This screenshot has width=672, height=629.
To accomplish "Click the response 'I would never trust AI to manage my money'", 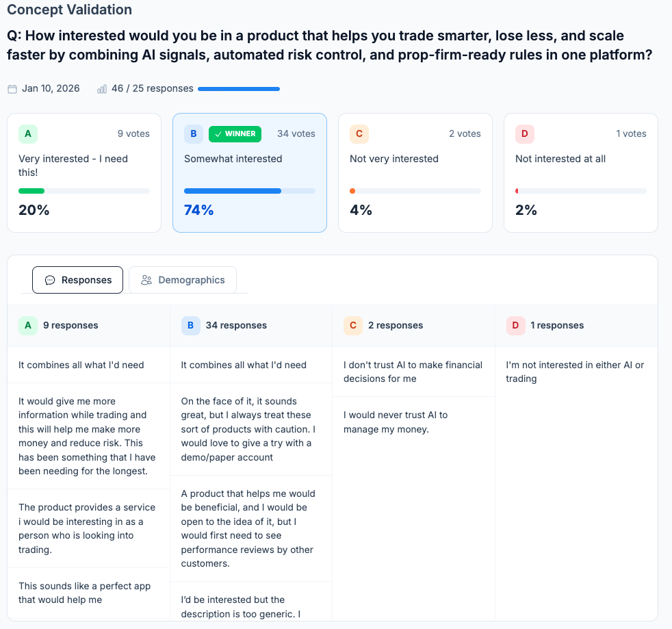I will [404, 422].
